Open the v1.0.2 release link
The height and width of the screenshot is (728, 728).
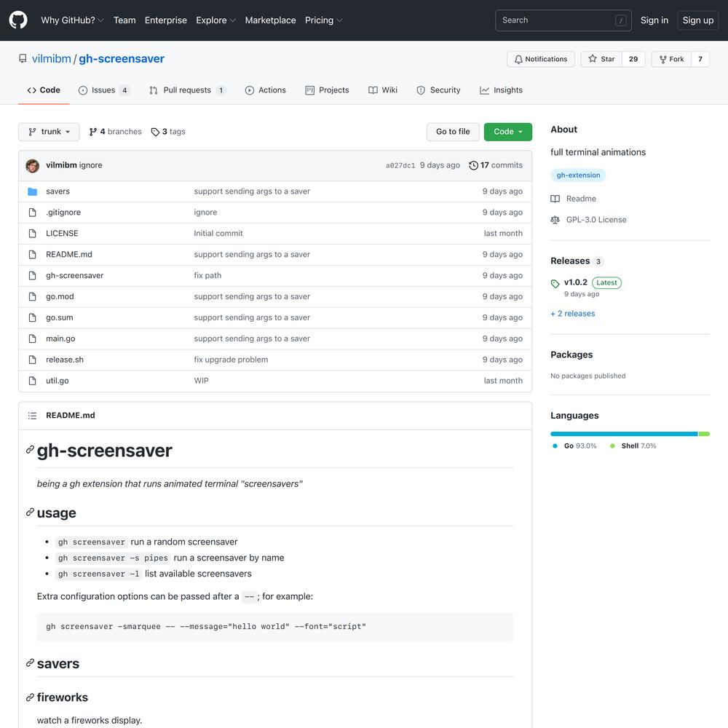tap(575, 282)
